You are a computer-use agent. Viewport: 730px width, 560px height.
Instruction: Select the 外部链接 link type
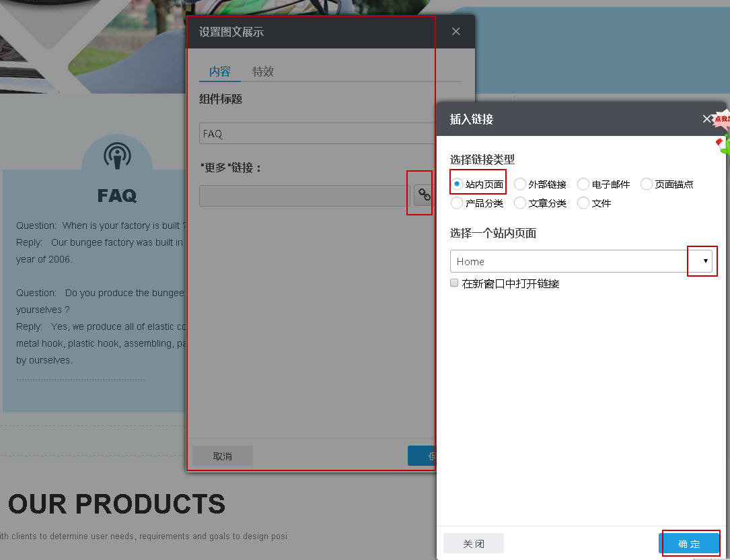(x=519, y=183)
